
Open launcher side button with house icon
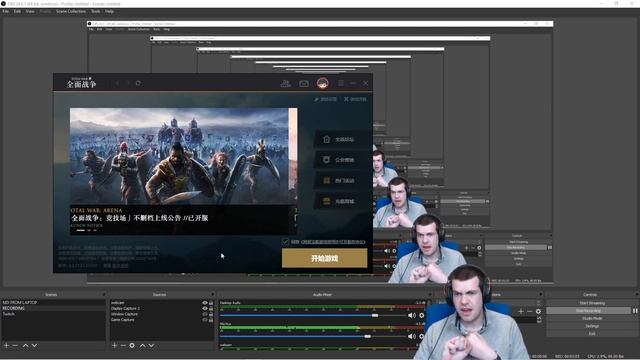(x=342, y=140)
